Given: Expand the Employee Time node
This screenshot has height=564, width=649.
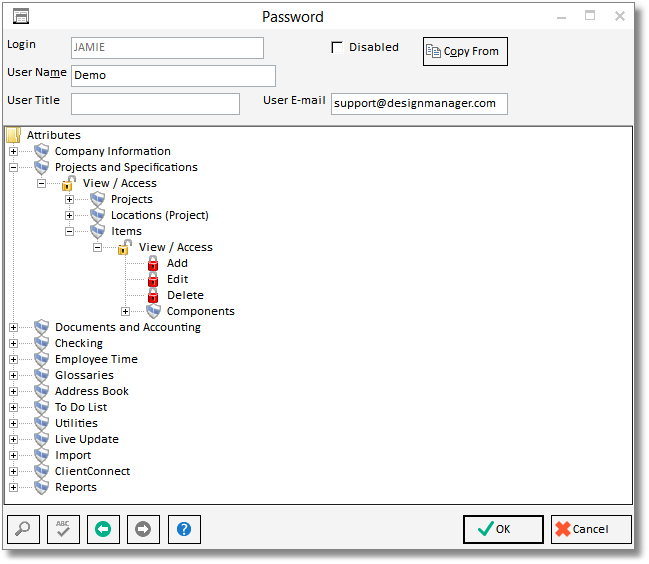Looking at the screenshot, I should coord(13,360).
